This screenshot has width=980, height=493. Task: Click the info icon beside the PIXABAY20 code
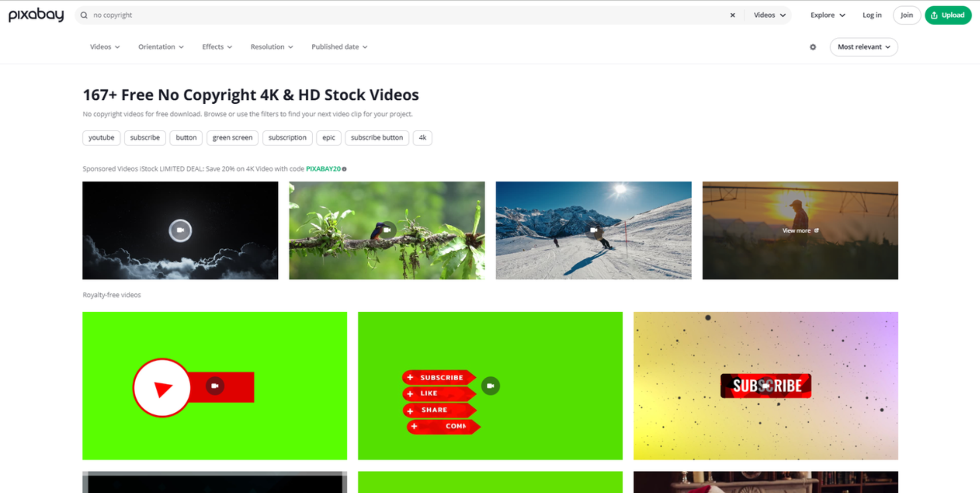345,168
